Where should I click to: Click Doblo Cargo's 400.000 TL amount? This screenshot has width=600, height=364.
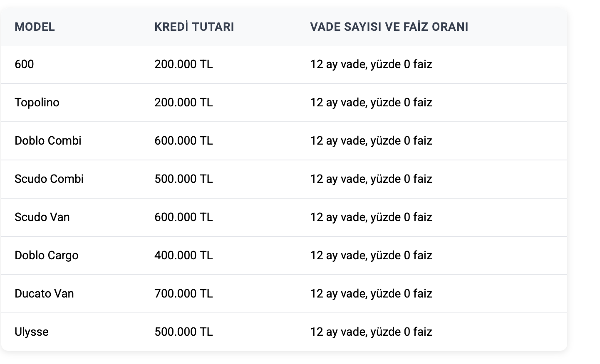(x=183, y=256)
